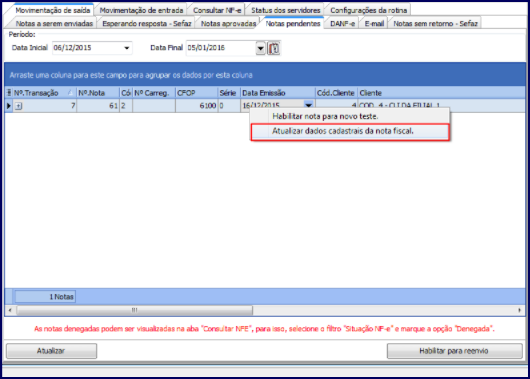Viewport: 530px width, 379px height.
Task: Click the Data Emissão column header
Action: click(278, 93)
